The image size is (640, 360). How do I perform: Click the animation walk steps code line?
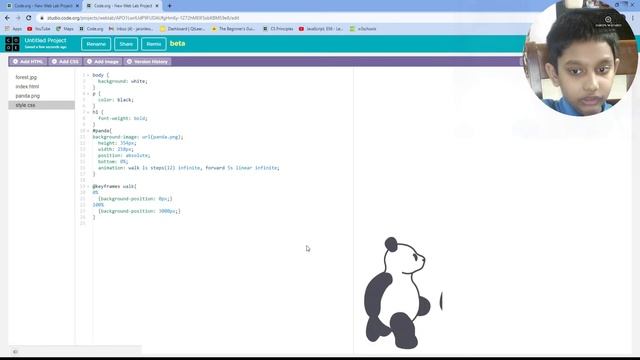189,168
